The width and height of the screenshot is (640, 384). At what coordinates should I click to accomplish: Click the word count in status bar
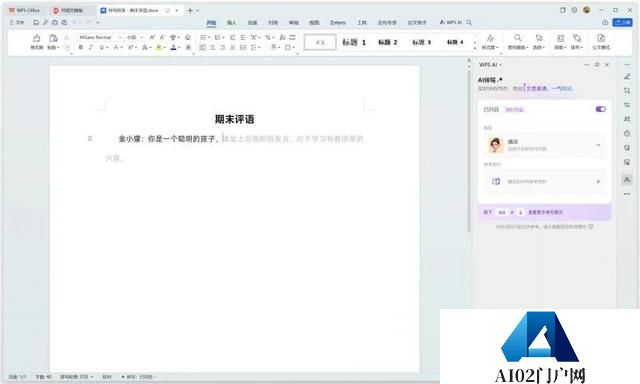43,377
